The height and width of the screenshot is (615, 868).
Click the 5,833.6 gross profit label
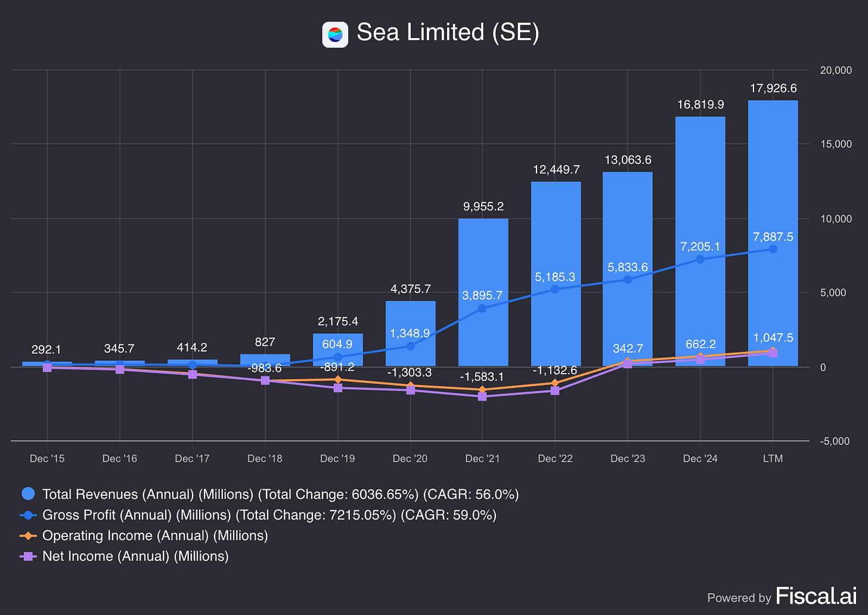point(628,268)
